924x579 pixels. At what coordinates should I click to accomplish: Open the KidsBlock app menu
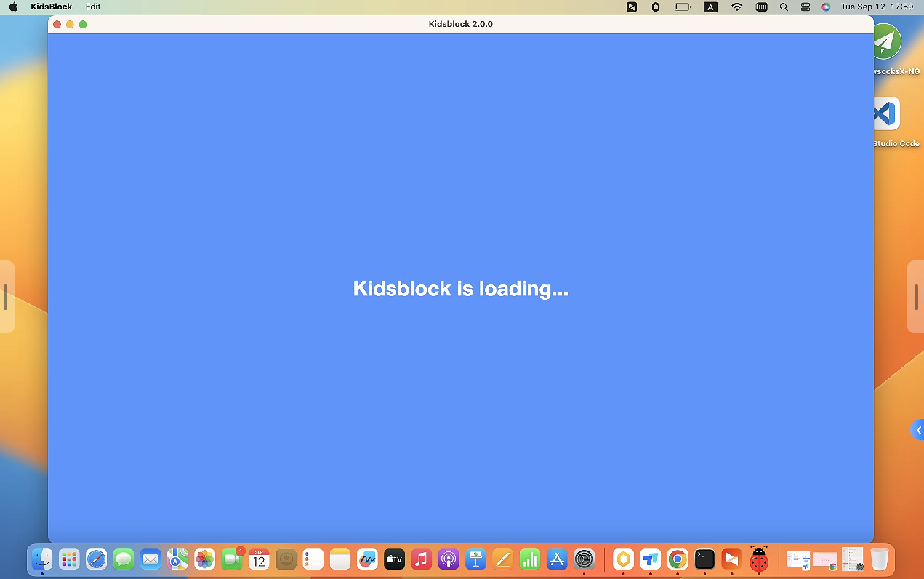(x=51, y=7)
